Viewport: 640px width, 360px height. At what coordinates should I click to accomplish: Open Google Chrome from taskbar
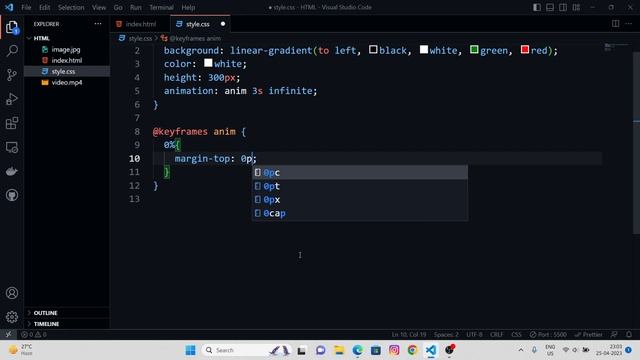coord(413,350)
